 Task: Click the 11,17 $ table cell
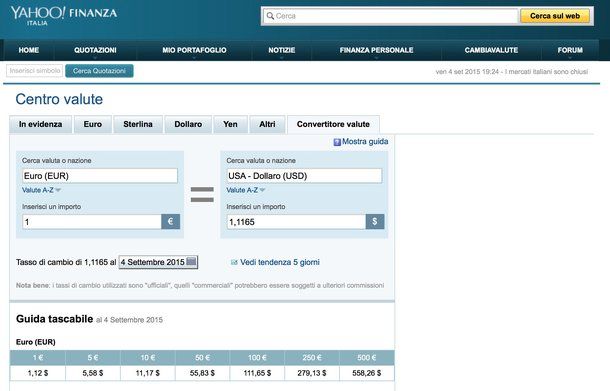click(x=148, y=373)
